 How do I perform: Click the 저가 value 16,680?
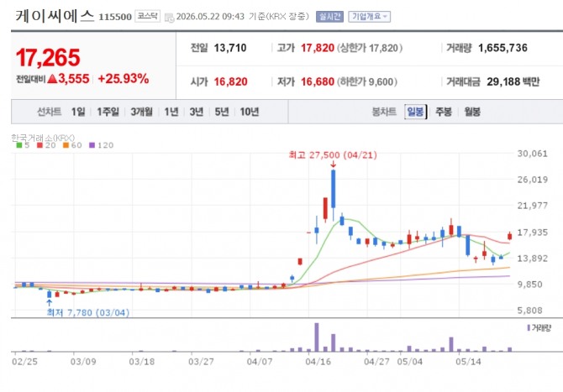tap(318, 81)
